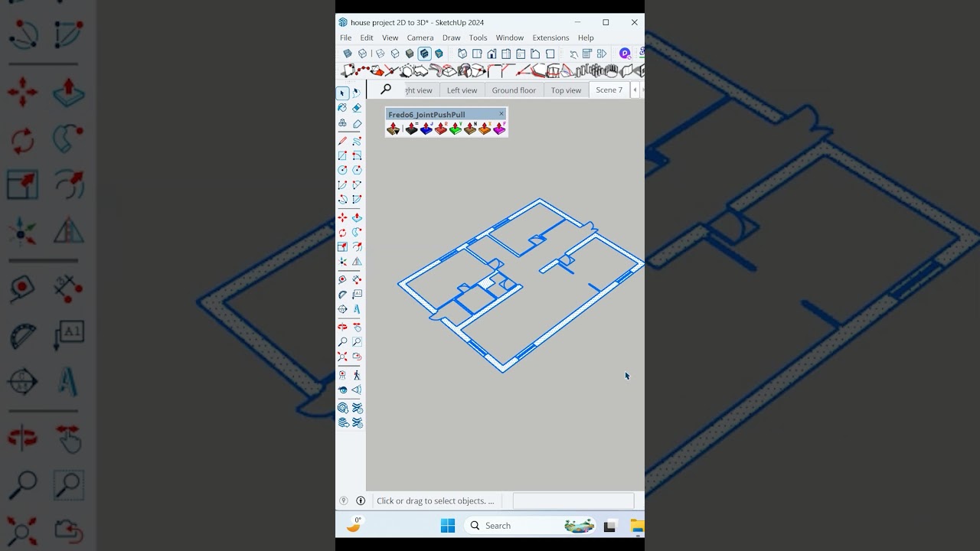This screenshot has width=980, height=551.
Task: Switch to Ground floor scene tab
Action: click(x=514, y=90)
